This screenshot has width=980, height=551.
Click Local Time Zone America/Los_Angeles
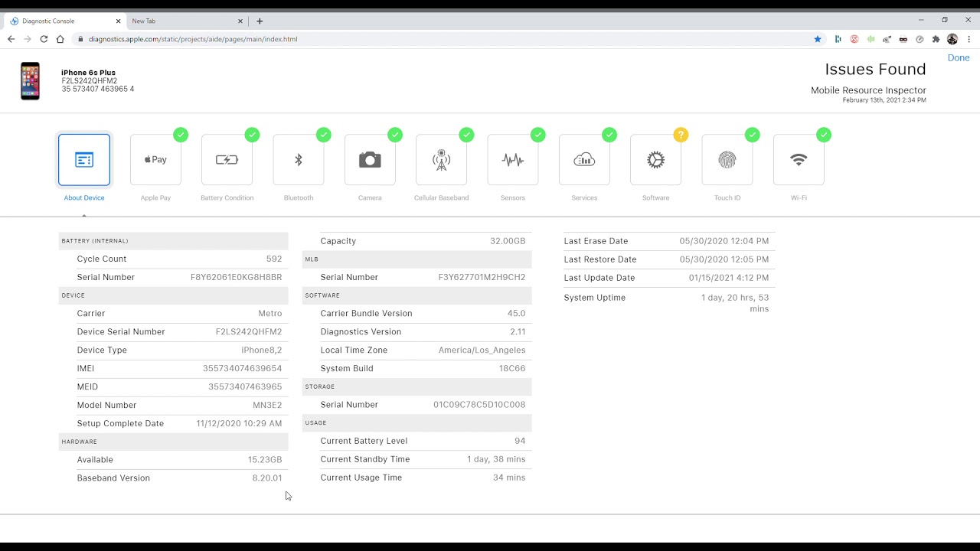pos(482,350)
